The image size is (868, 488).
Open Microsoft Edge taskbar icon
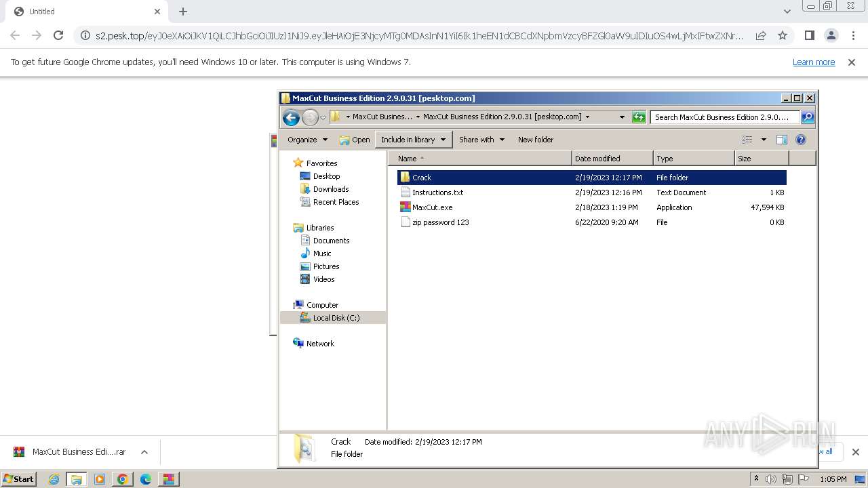(146, 479)
